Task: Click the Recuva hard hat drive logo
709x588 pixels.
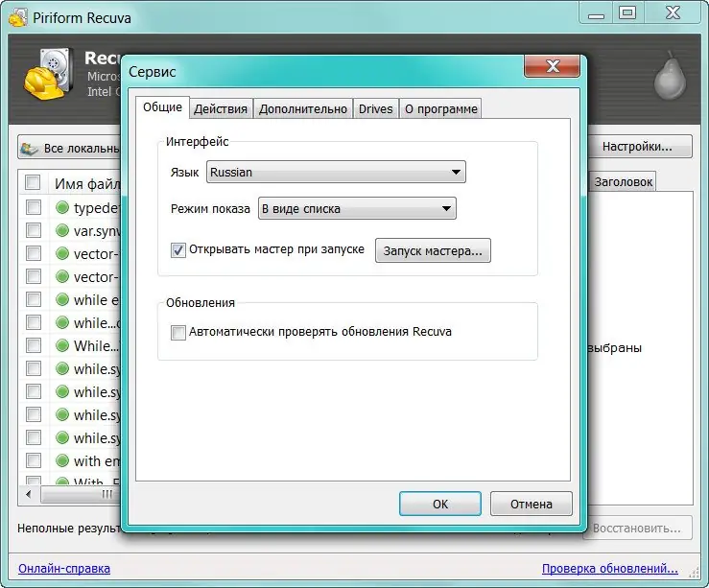Action: coord(49,74)
